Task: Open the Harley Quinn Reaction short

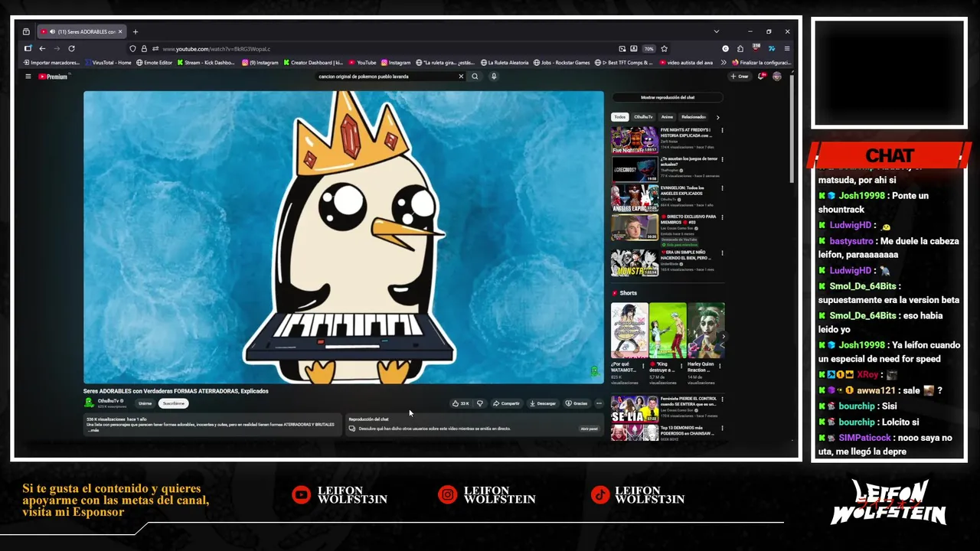Action: (x=706, y=331)
